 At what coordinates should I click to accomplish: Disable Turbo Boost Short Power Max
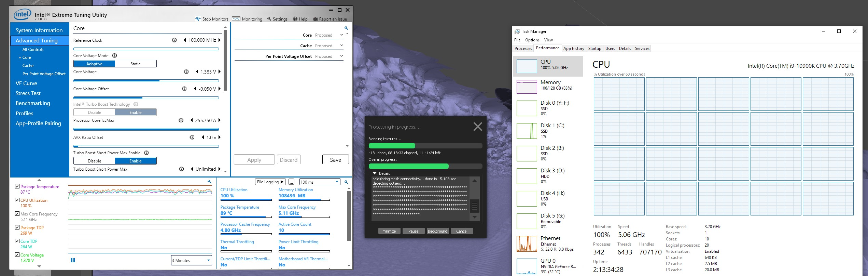94,161
